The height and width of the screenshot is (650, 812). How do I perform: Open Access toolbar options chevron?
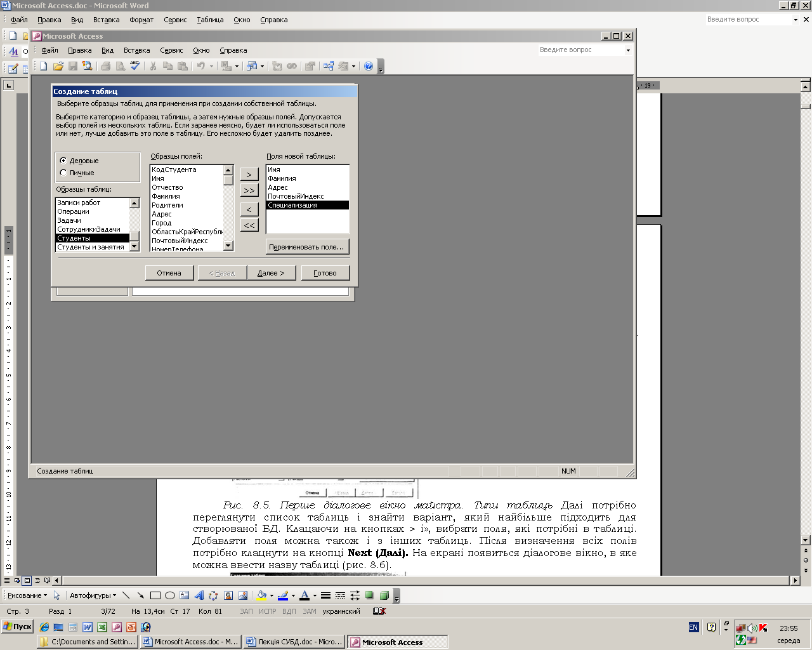(381, 67)
